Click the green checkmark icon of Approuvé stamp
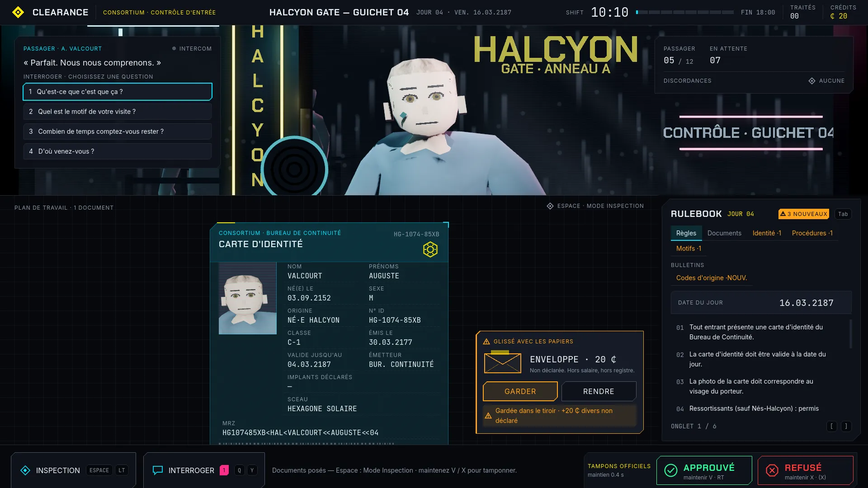Screen dimensions: 868x488 (x=671, y=470)
